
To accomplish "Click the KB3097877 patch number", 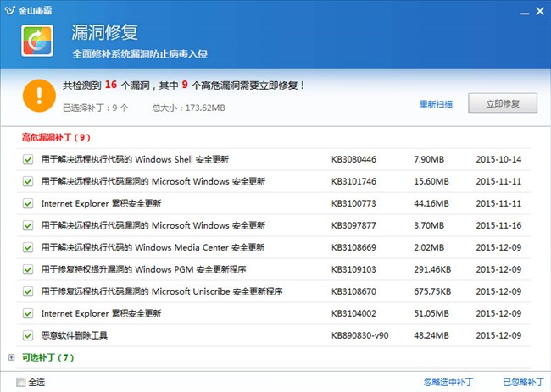I will [354, 225].
